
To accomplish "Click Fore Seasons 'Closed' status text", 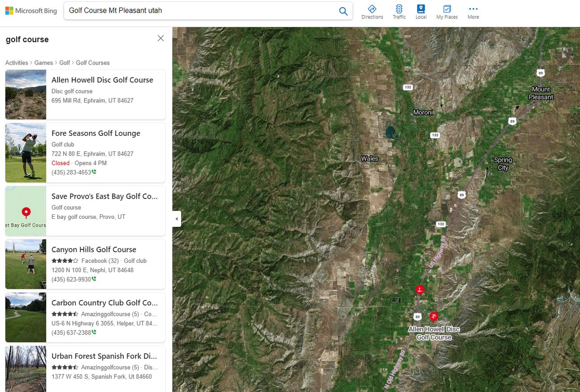I will tap(61, 163).
